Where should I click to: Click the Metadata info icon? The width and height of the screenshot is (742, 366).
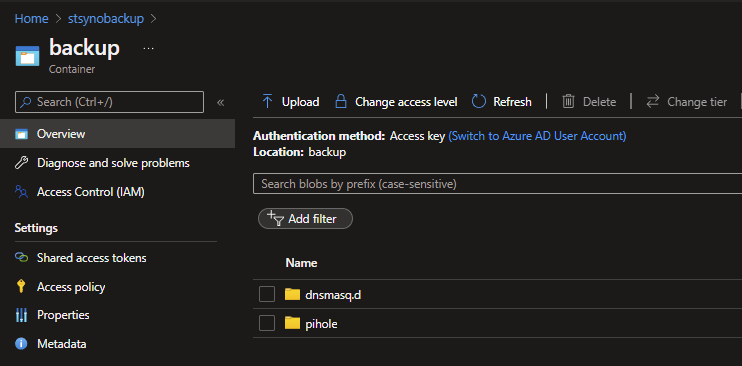coord(21,344)
